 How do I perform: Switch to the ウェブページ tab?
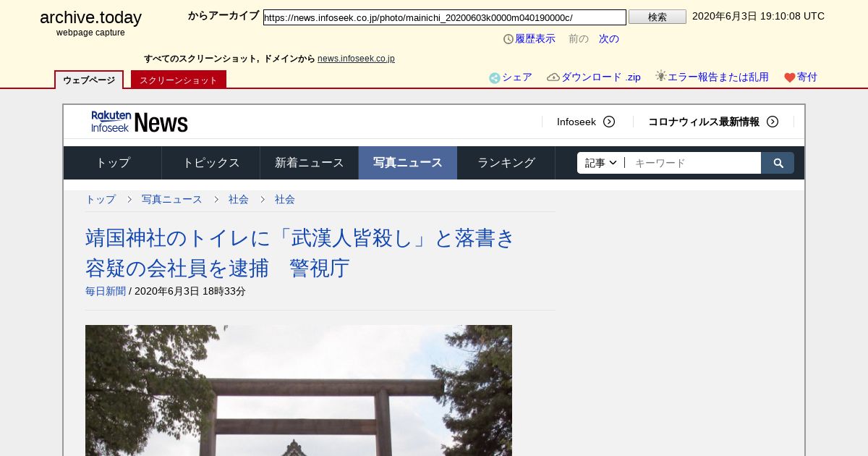pos(89,80)
